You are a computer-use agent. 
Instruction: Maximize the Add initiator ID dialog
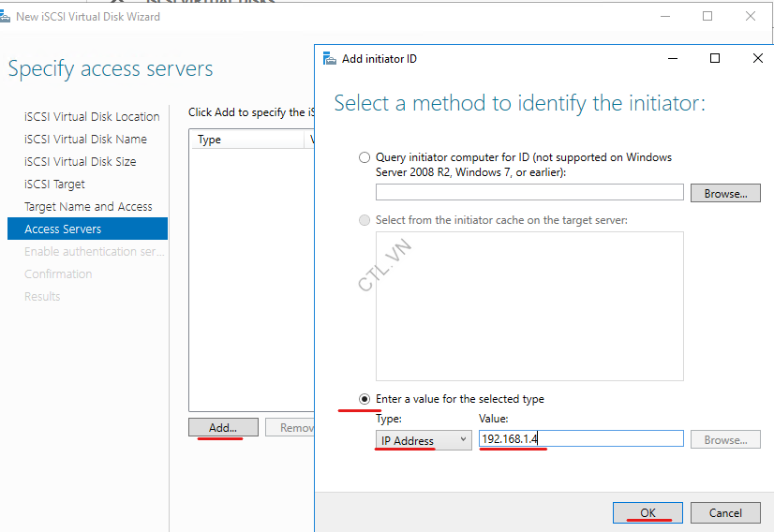click(714, 58)
